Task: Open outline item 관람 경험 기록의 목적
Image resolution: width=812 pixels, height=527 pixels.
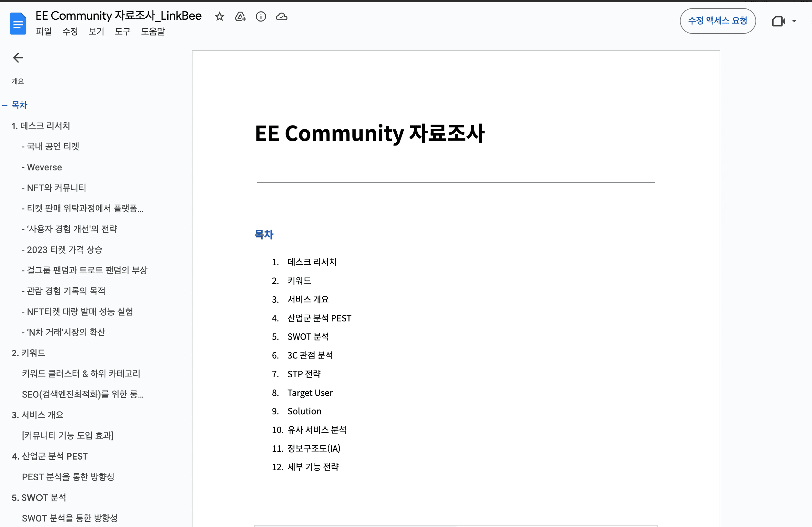Action: click(x=63, y=291)
